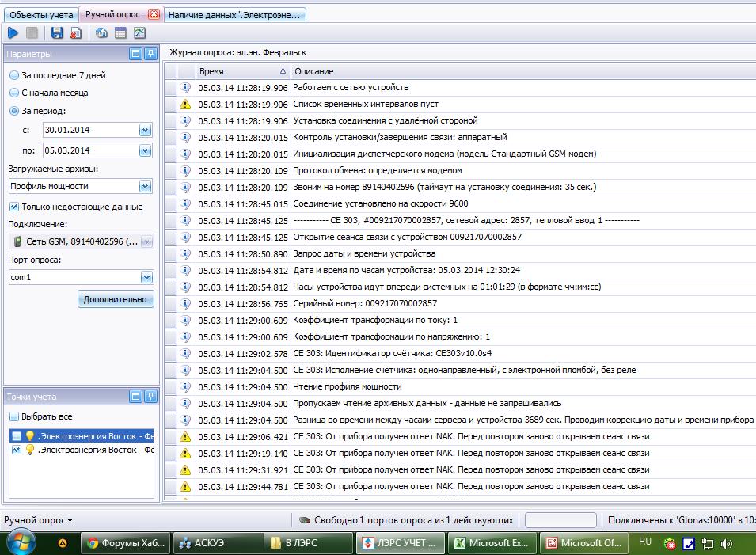Switch to Объекты учета tab

click(x=41, y=15)
